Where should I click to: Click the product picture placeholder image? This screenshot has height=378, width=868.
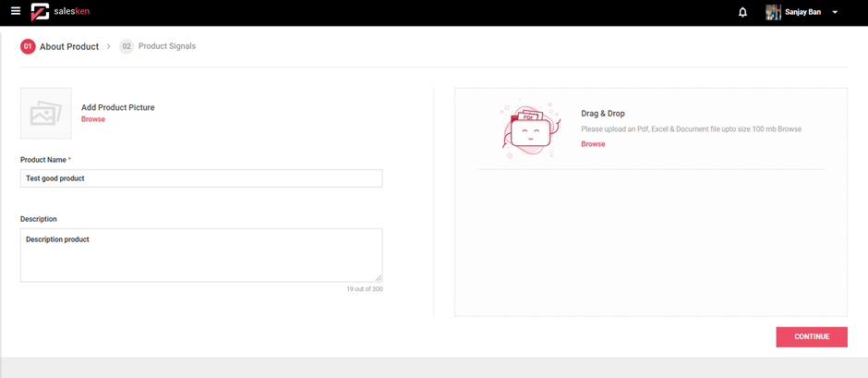point(46,113)
